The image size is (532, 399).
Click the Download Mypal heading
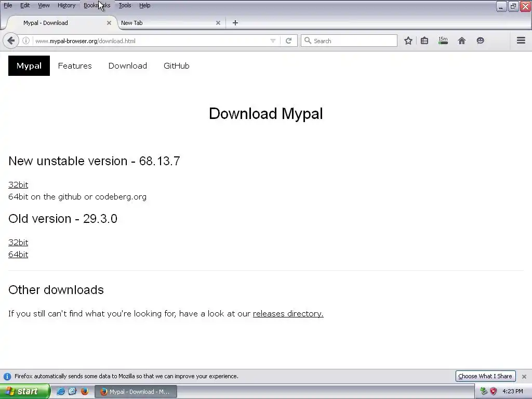[x=266, y=113]
